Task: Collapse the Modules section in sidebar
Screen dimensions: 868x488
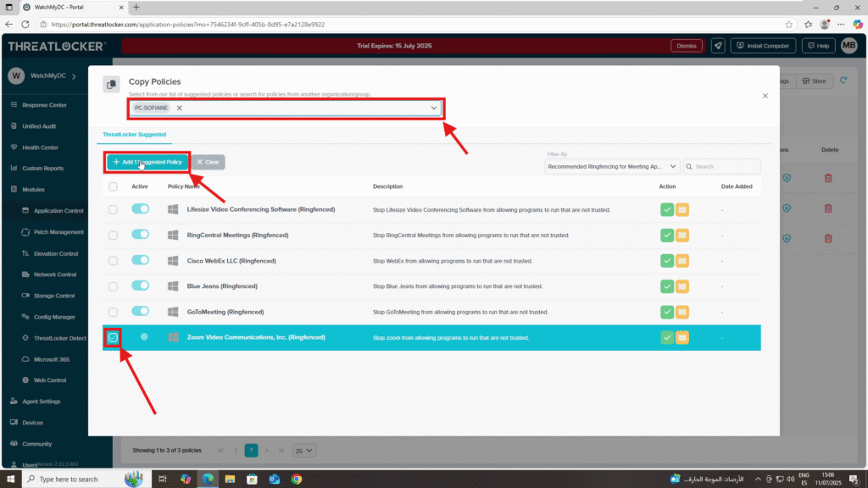Action: point(33,189)
